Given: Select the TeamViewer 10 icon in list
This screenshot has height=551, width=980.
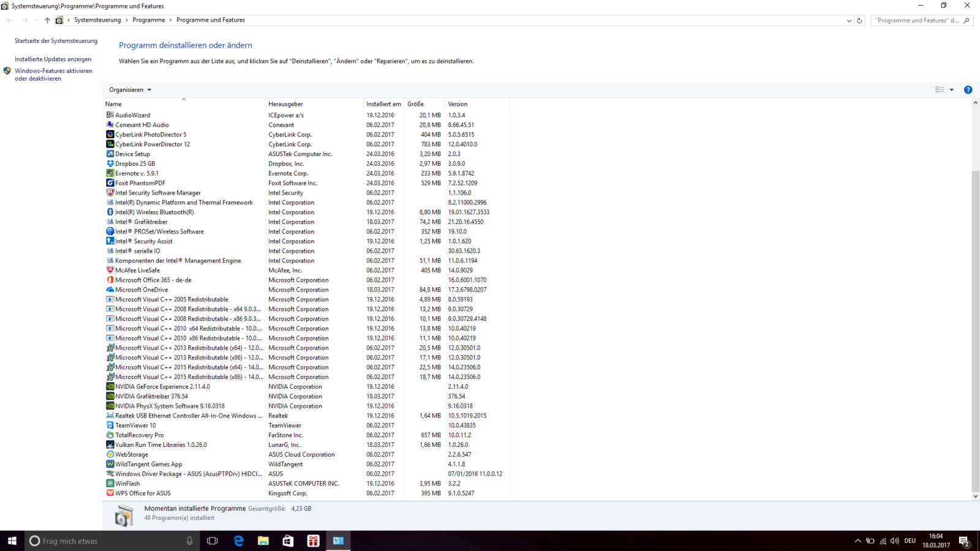Looking at the screenshot, I should tap(110, 425).
